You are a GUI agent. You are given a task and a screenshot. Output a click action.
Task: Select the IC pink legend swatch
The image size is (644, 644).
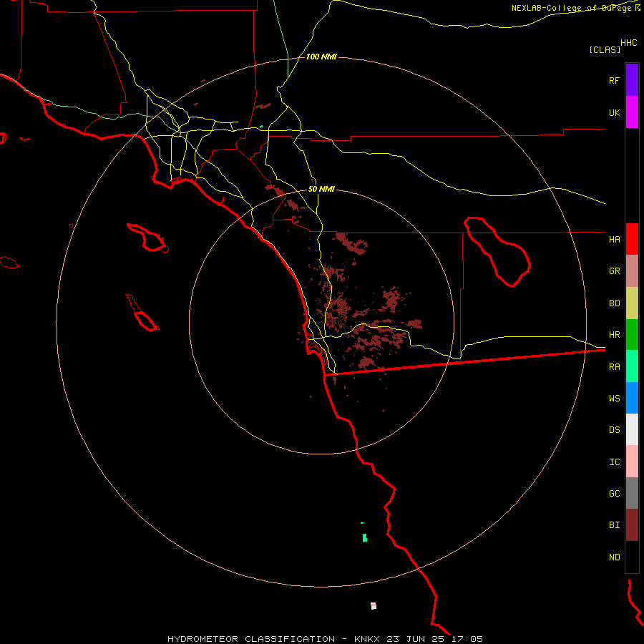(632, 462)
